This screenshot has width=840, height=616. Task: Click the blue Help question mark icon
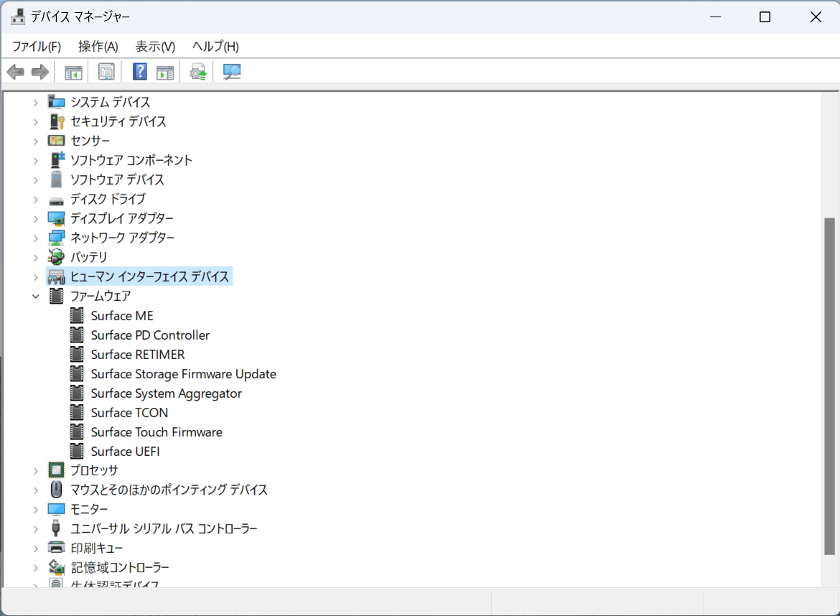(140, 71)
